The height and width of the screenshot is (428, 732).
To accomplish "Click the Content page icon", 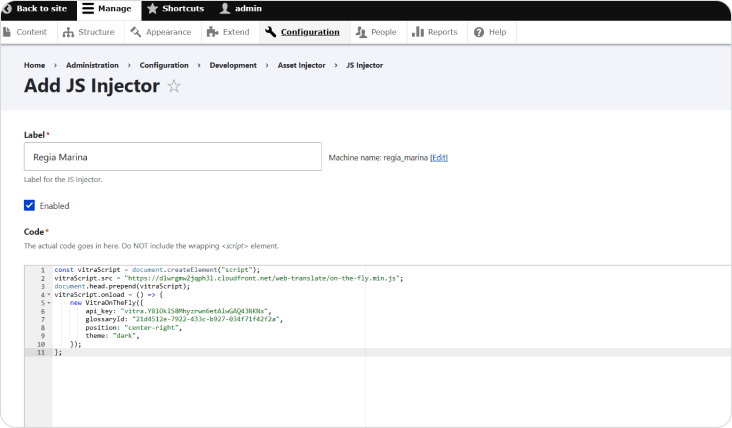I will pyautogui.click(x=7, y=32).
